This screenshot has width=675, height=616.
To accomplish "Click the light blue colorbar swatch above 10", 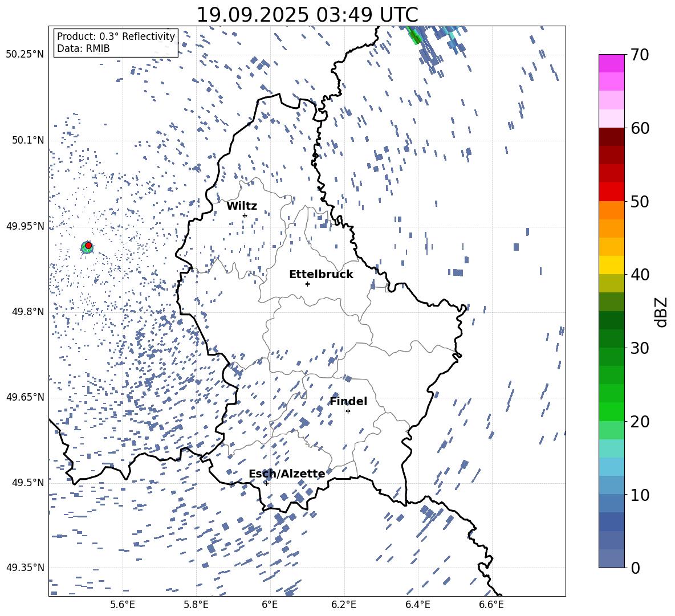I will click(612, 467).
